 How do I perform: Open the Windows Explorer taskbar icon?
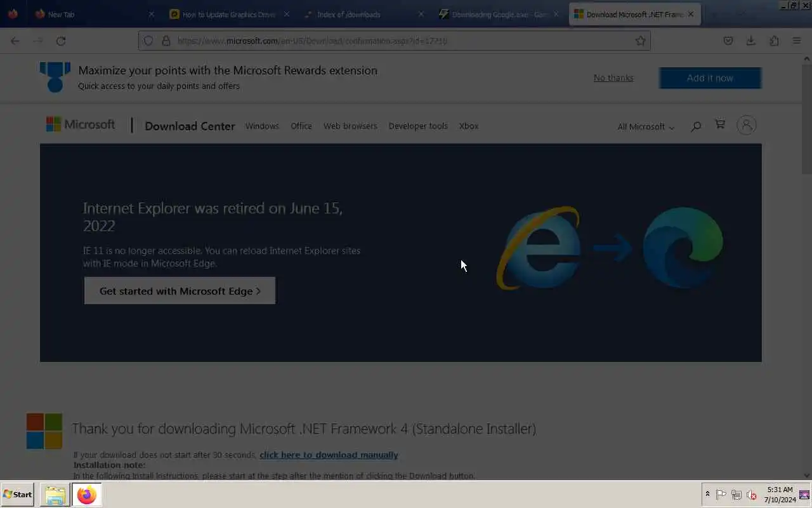tap(55, 495)
